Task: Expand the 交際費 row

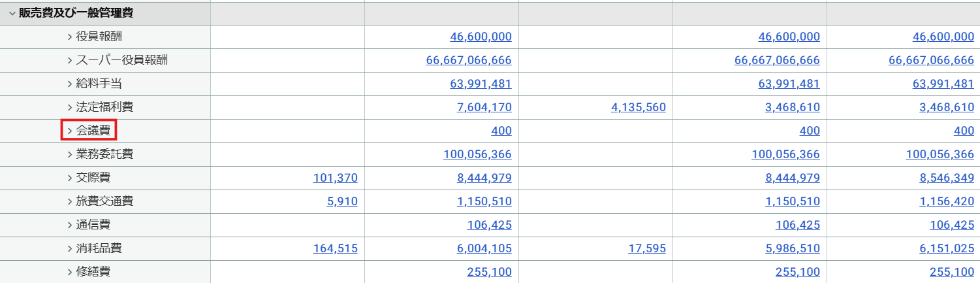Action: pos(70,178)
